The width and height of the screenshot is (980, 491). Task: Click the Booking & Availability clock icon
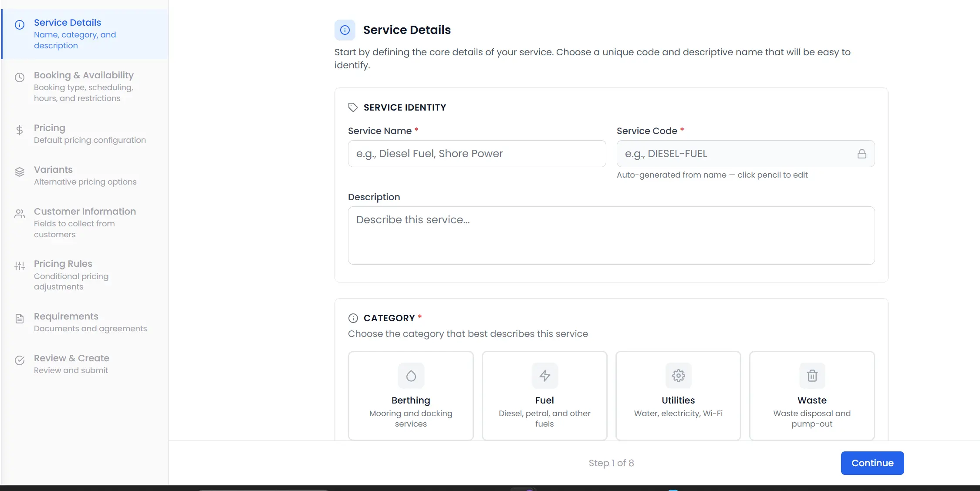tap(20, 77)
